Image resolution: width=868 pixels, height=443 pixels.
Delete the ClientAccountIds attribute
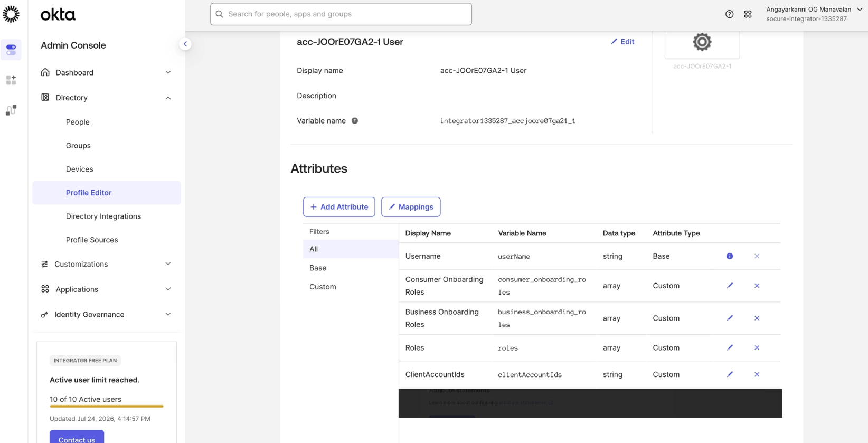click(x=757, y=374)
